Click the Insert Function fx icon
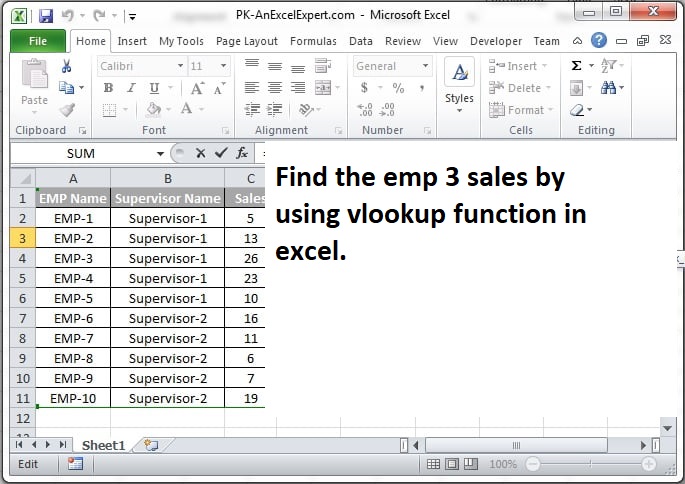Viewport: 685px width, 484px height. pyautogui.click(x=242, y=153)
